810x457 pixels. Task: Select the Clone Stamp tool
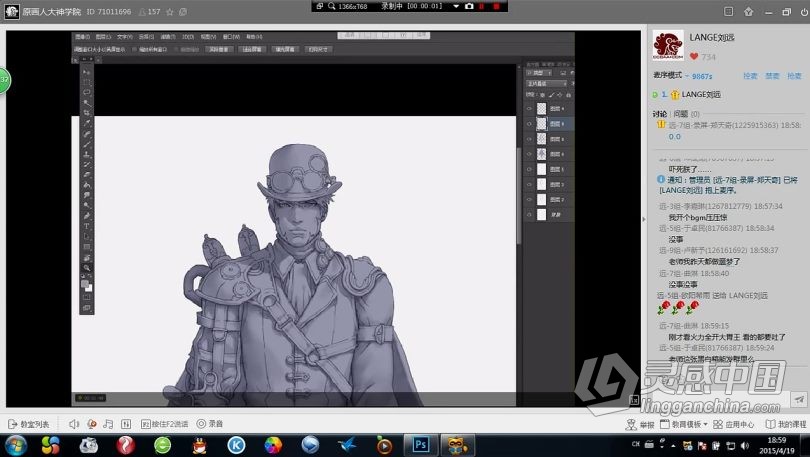(x=86, y=154)
